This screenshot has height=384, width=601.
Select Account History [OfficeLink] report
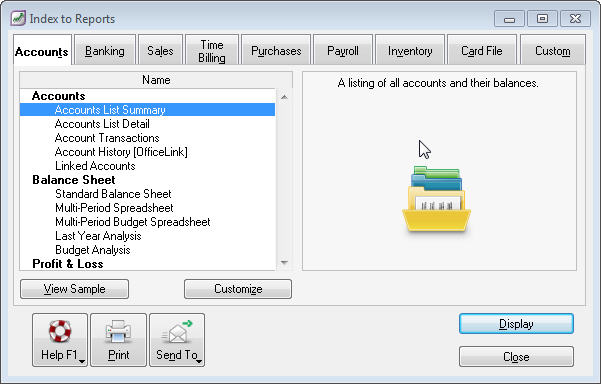click(x=148, y=152)
